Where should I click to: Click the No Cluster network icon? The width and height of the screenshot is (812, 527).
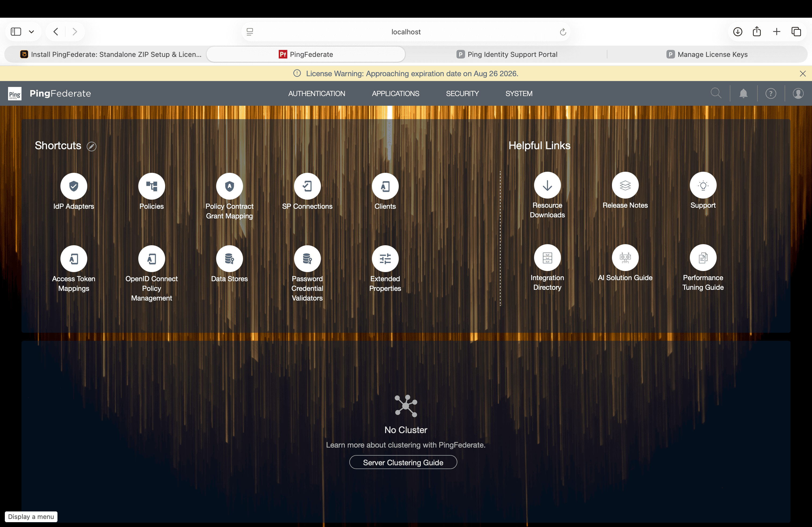pos(406,406)
